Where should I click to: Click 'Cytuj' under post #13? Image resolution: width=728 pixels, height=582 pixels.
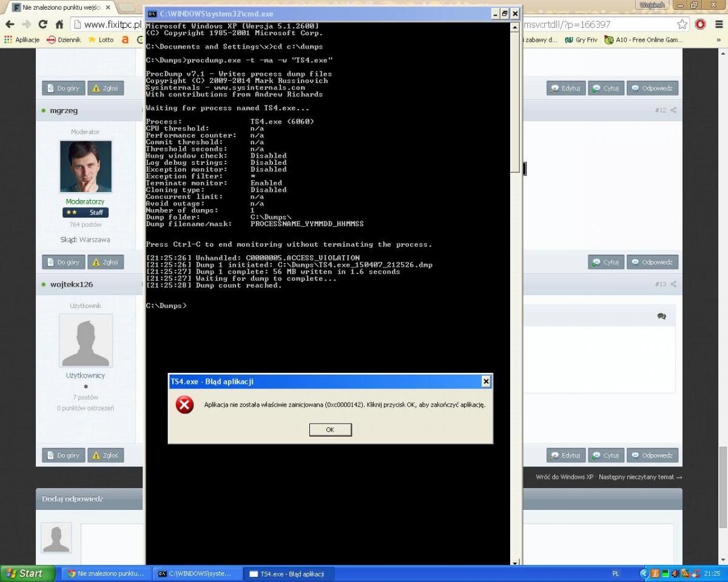coord(605,455)
